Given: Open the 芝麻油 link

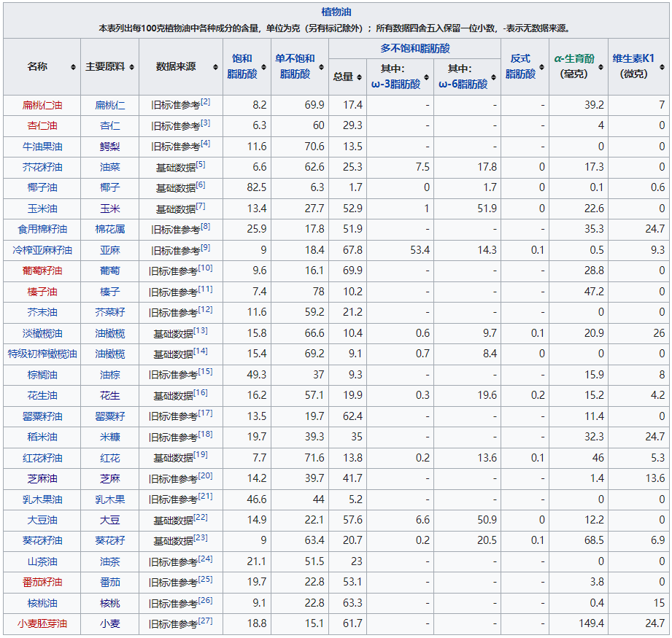Looking at the screenshot, I should pos(42,478).
